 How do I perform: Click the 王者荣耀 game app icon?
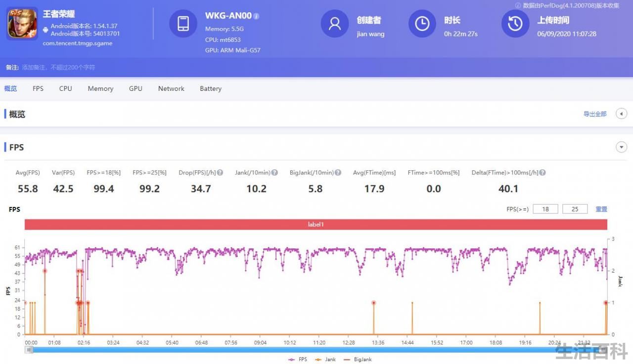(22, 23)
